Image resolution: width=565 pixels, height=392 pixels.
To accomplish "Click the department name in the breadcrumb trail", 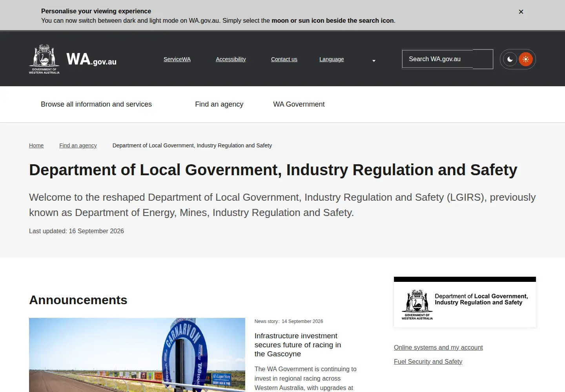I will point(192,145).
